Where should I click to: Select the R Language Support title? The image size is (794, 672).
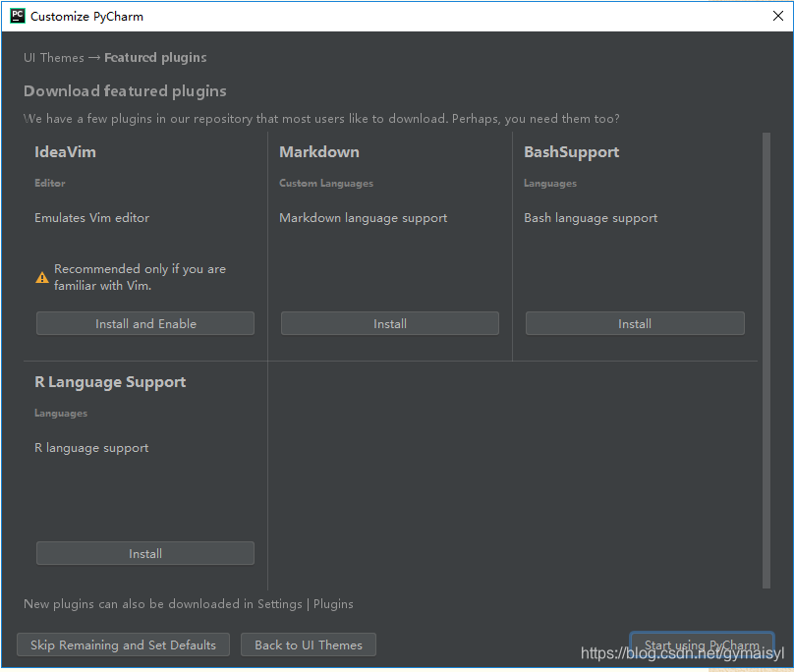point(110,382)
